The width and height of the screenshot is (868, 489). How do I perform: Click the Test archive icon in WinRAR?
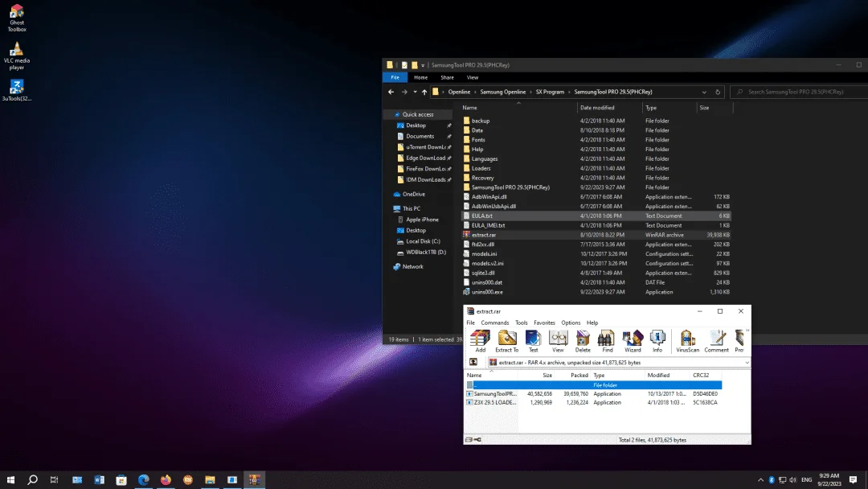(533, 340)
